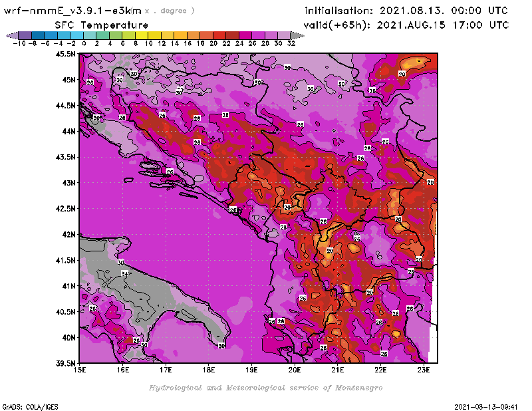The width and height of the screenshot is (532, 411).
Task: Click the green legend swatch between 2 and 4
Action: tap(103, 35)
